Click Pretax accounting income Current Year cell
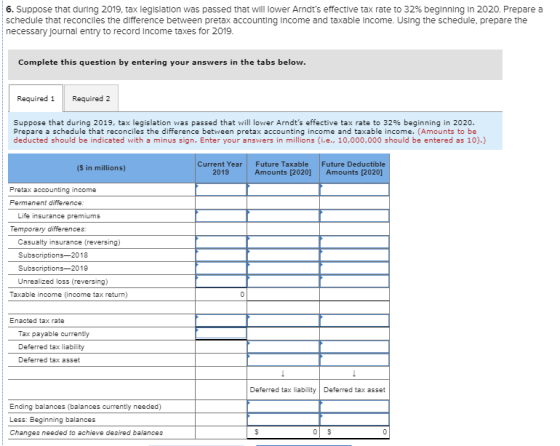This screenshot has height=446, width=560. (x=221, y=190)
